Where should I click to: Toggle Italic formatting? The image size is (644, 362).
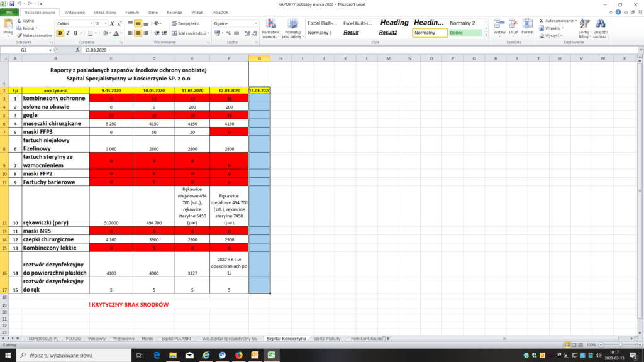(68, 33)
